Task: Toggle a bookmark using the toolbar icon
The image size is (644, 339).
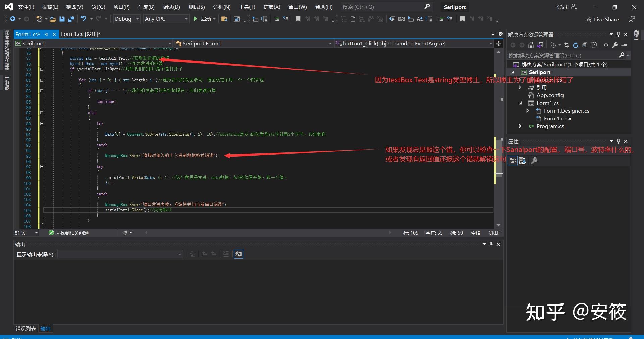Action: coord(298,19)
